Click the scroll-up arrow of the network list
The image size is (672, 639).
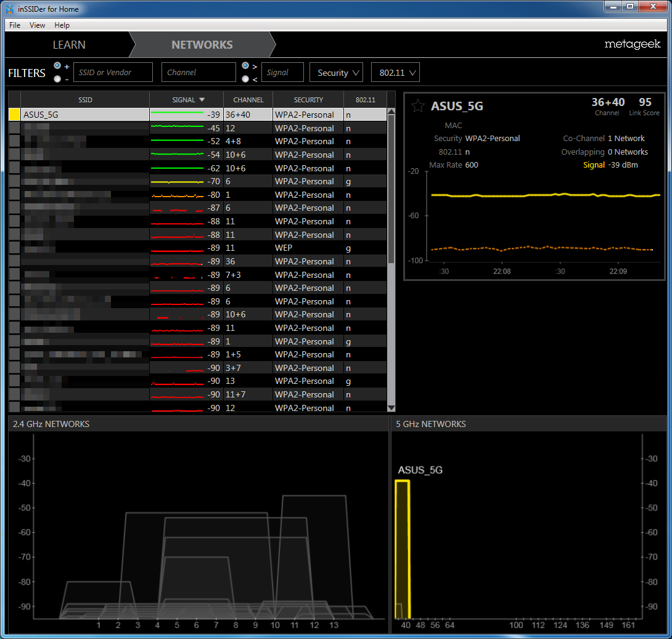(391, 112)
